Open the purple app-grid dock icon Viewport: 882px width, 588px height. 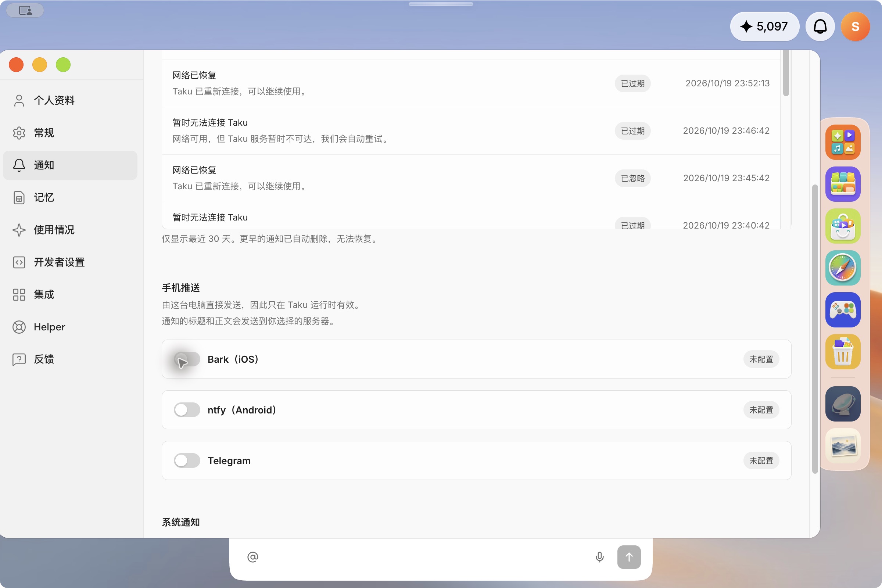coord(843,184)
